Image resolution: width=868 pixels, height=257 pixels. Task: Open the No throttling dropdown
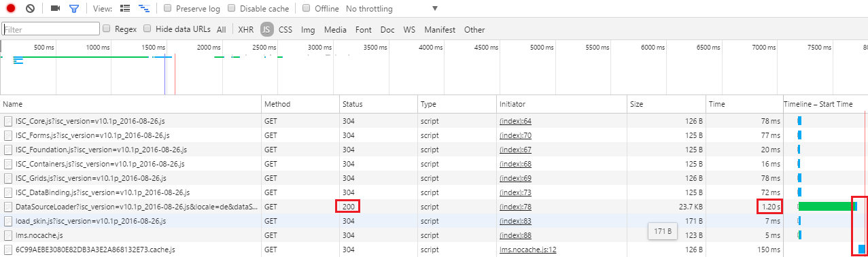coord(392,9)
